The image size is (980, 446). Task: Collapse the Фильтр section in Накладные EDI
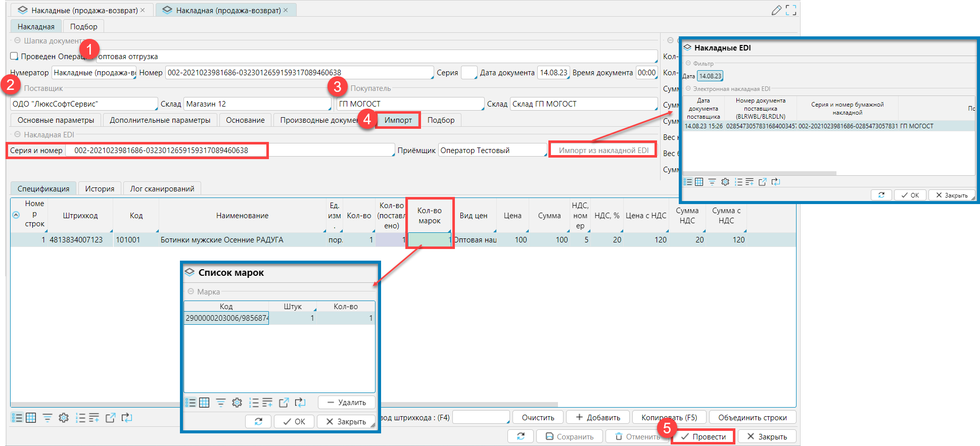(688, 63)
